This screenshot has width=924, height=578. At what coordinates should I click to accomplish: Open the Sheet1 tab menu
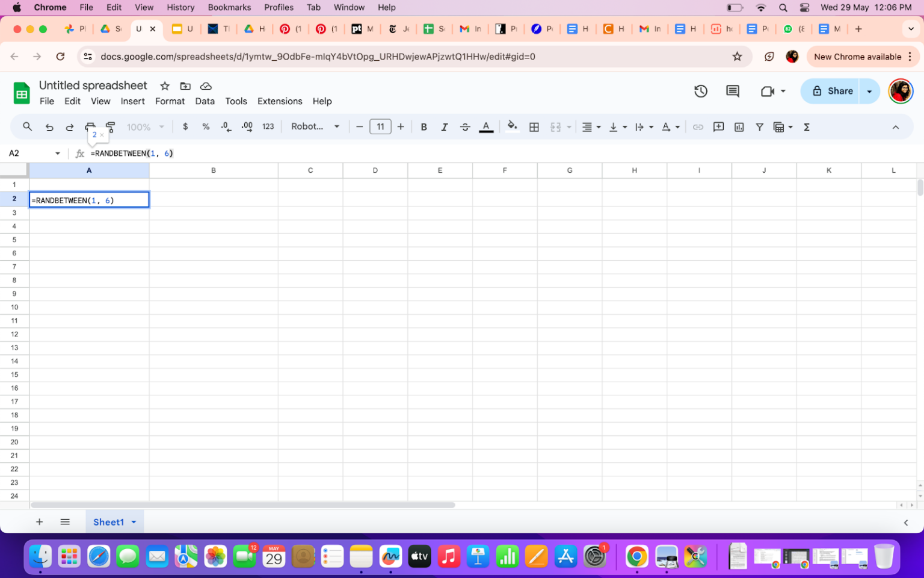tap(134, 522)
